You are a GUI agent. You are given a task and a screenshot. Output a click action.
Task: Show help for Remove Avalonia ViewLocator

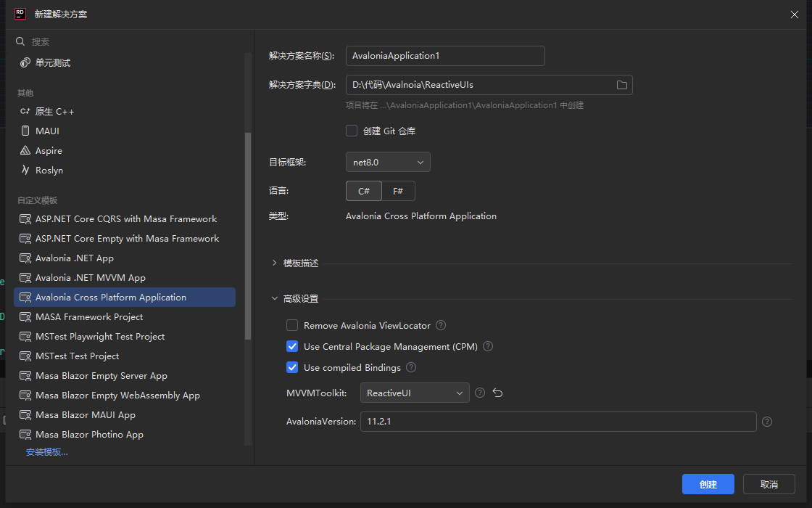pyautogui.click(x=441, y=325)
